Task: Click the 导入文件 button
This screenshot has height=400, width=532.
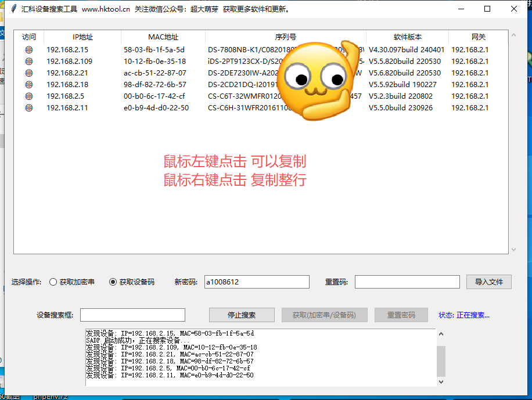Action: pyautogui.click(x=490, y=282)
